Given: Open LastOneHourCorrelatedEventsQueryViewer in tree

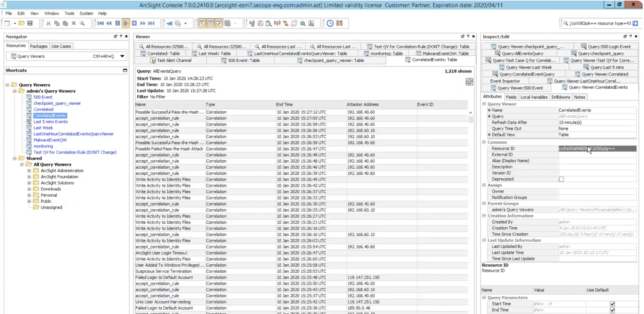Looking at the screenshot, I should 73,134.
